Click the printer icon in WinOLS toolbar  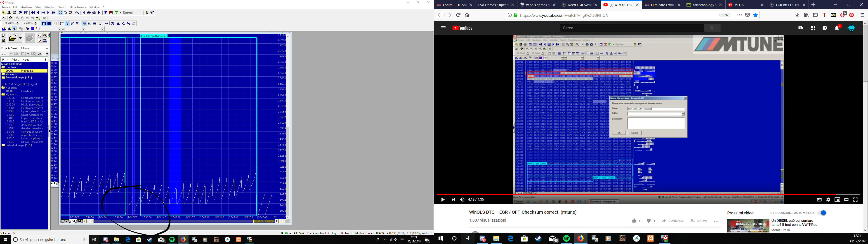pos(14,13)
